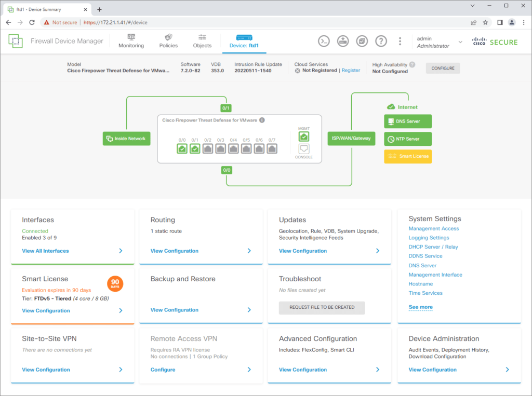
Task: Expand the browser toolbar dropdown chevron
Action: (x=472, y=6)
